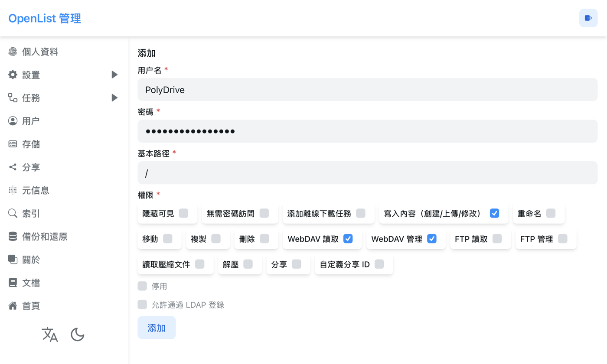
Task: Uncheck the WebDAV 讀取 permission
Action: point(348,239)
